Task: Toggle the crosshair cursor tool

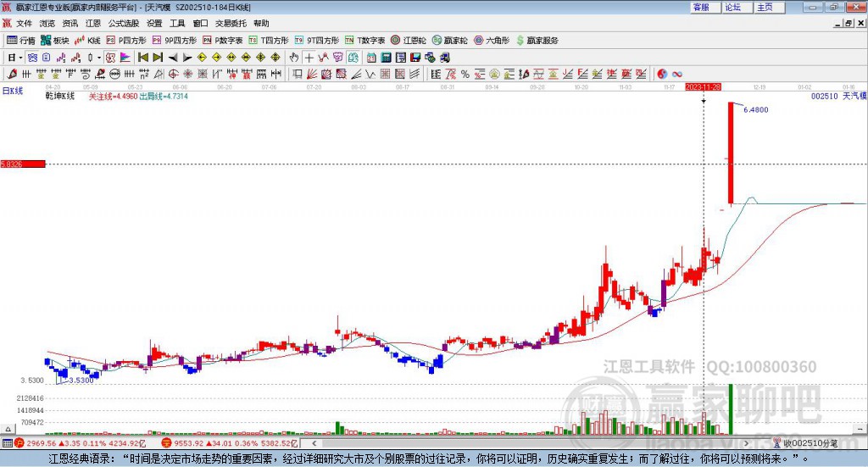Action: (309, 58)
